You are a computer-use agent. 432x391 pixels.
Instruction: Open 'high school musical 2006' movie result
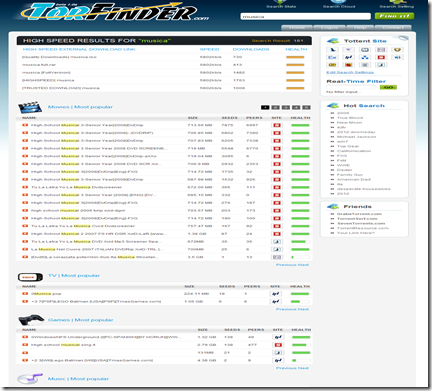[78, 210]
